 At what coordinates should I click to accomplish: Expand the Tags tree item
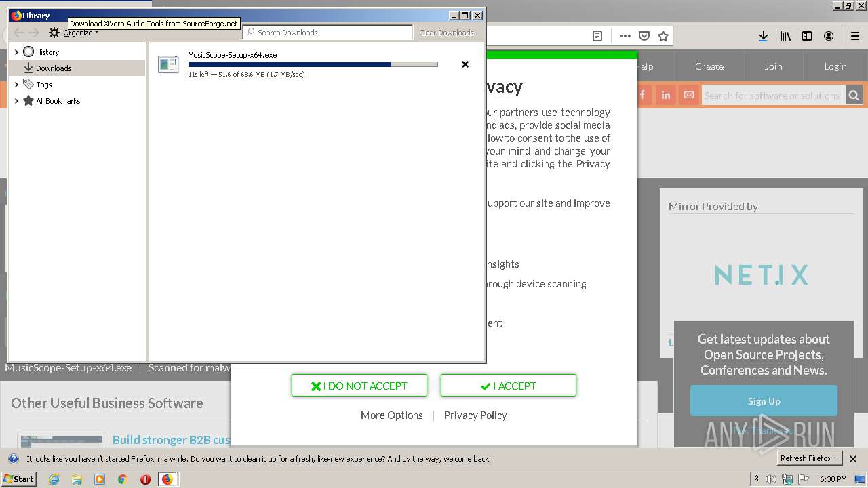tap(16, 85)
